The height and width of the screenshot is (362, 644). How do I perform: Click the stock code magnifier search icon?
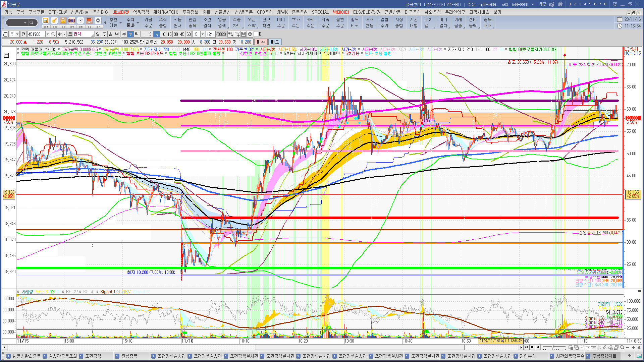[53, 34]
